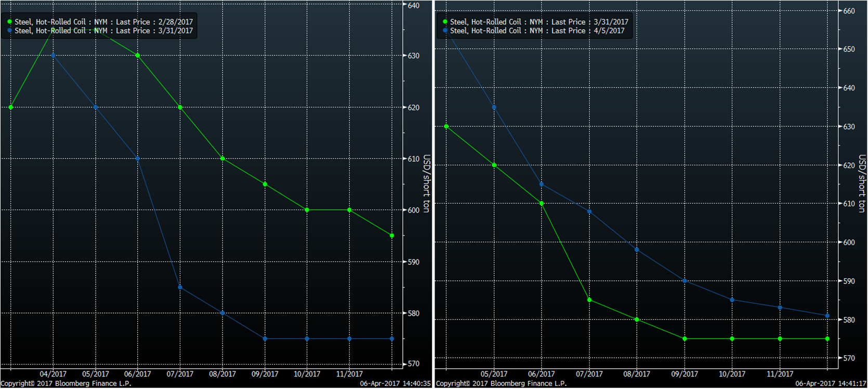Viewport: 868px width, 389px height.
Task: Click the right chart timestamp 06-Apr-2017 14:41:17
Action: pyautogui.click(x=831, y=384)
